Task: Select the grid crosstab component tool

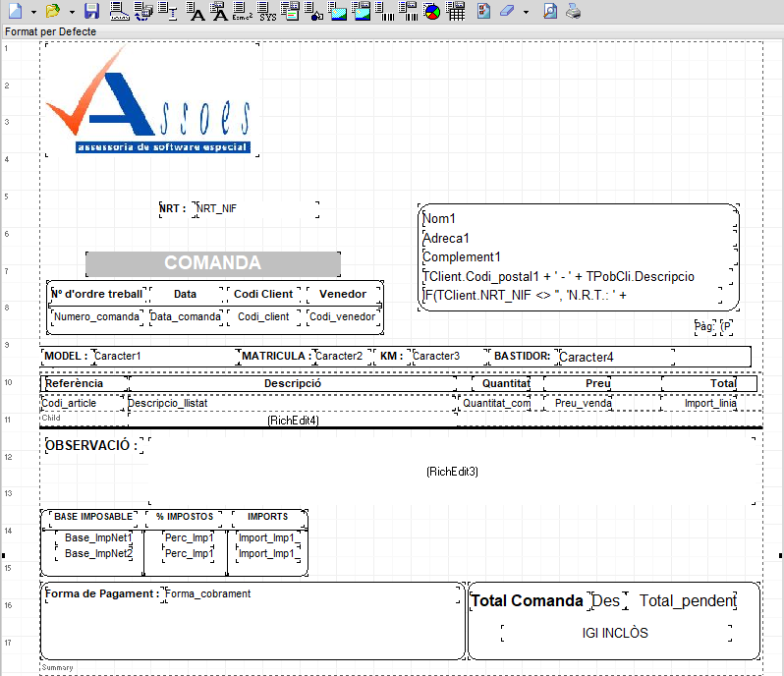Action: pyautogui.click(x=456, y=11)
